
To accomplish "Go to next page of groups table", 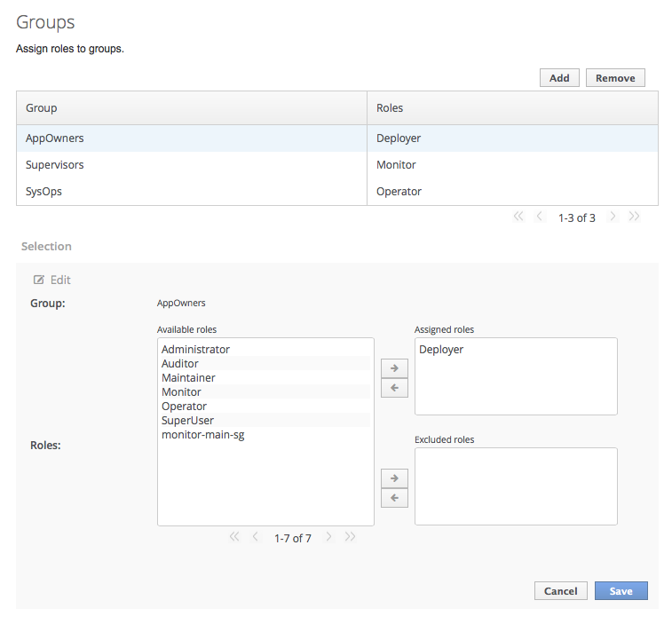I will (613, 217).
